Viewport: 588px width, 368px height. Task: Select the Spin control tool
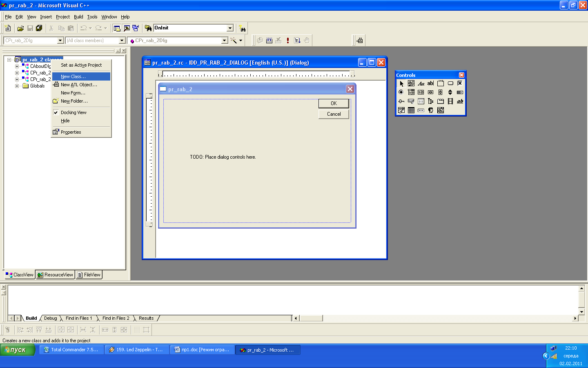pyautogui.click(x=450, y=92)
